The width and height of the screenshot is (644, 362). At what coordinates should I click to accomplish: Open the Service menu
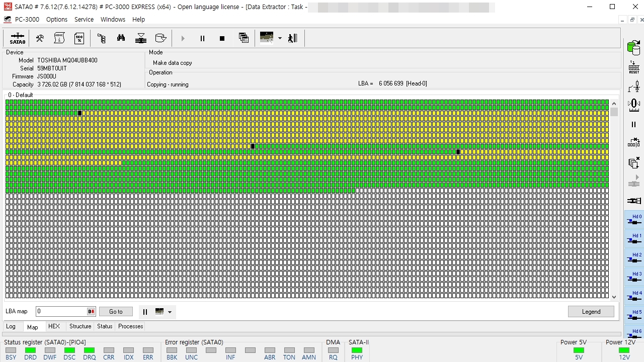[x=84, y=19]
